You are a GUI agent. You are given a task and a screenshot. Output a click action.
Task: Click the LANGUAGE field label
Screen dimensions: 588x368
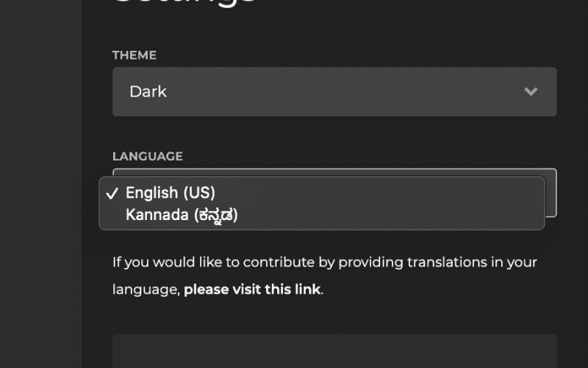point(147,156)
